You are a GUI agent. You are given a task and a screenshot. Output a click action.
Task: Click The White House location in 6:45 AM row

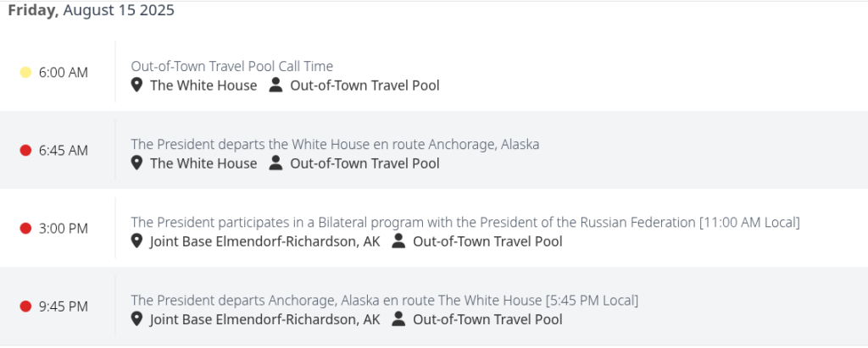click(x=203, y=163)
